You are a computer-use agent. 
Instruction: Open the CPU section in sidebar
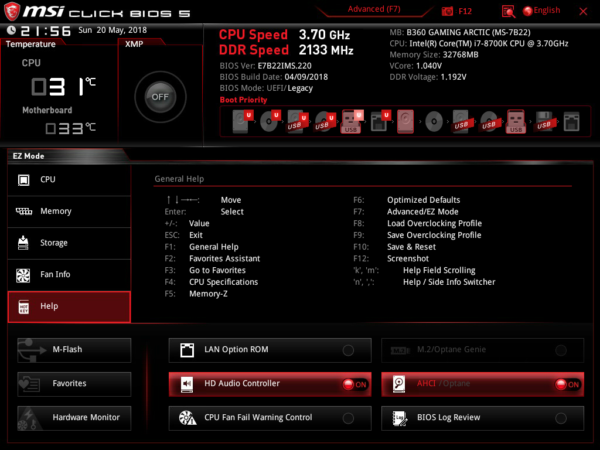click(x=69, y=180)
